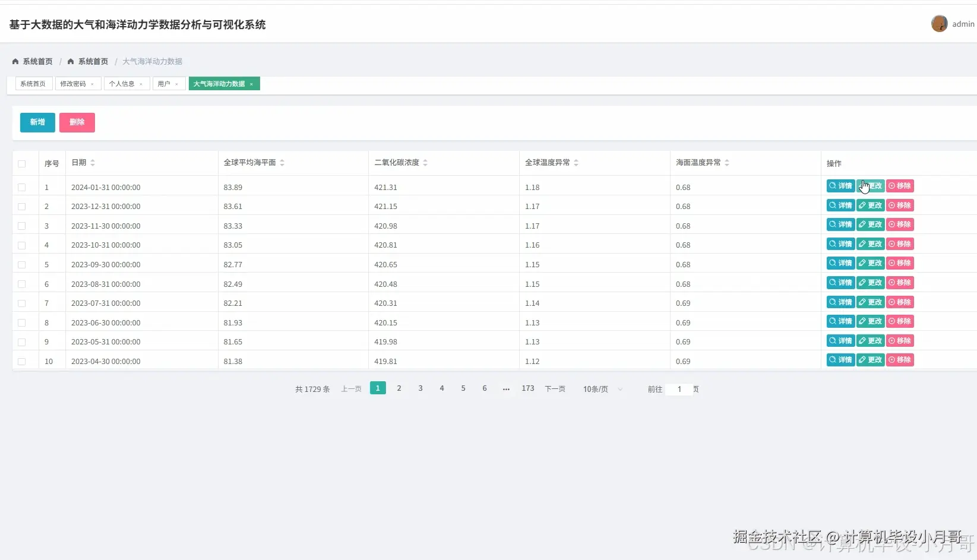
Task: Check the box for row 2
Action: 22,207
